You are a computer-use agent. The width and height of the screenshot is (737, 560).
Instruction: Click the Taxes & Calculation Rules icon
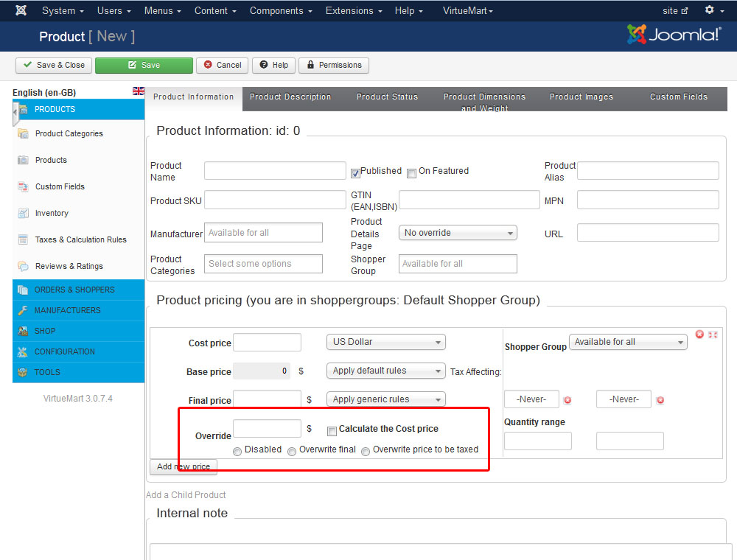(23, 239)
